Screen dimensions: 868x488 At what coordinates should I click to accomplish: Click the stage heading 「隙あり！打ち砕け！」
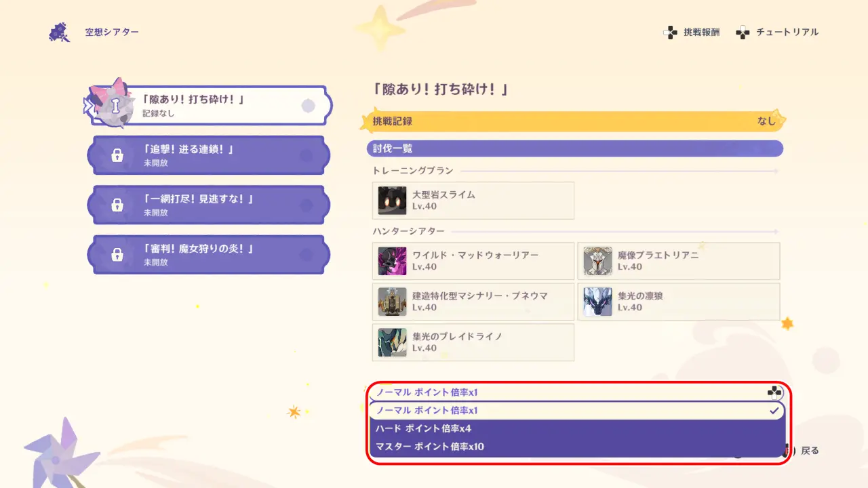point(440,89)
